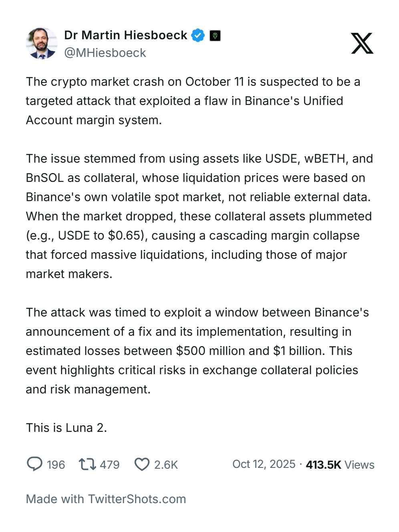
Task: Click the 196 replies count
Action: tap(56, 465)
